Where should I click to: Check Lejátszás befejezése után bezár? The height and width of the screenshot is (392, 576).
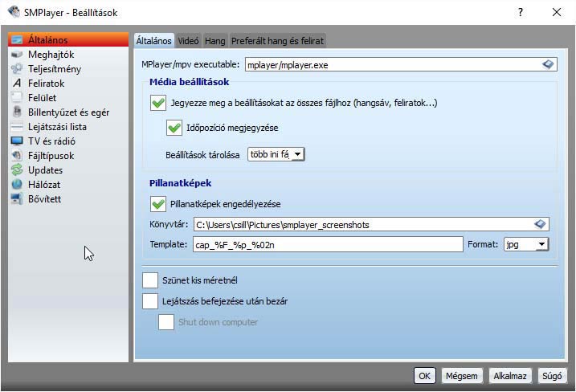coord(150,301)
